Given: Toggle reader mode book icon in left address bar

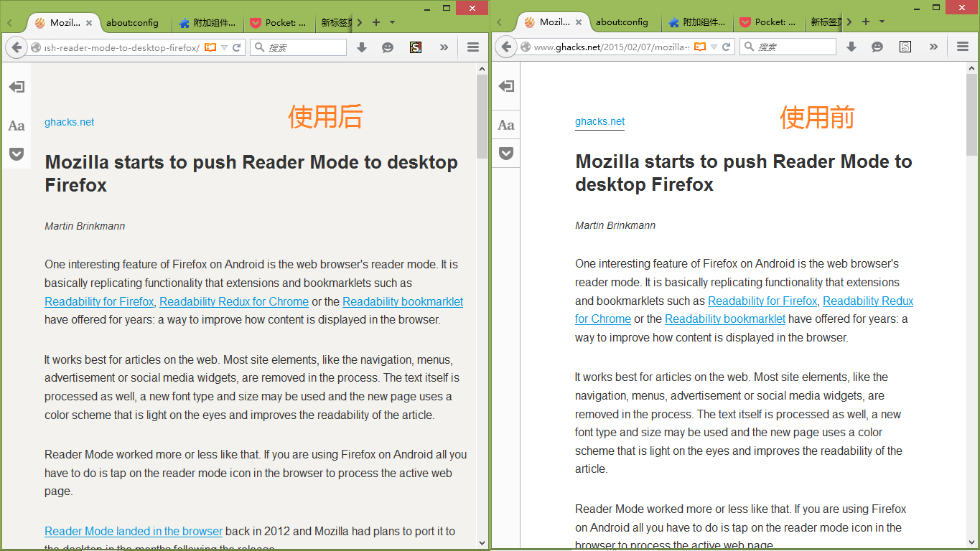Looking at the screenshot, I should [210, 47].
